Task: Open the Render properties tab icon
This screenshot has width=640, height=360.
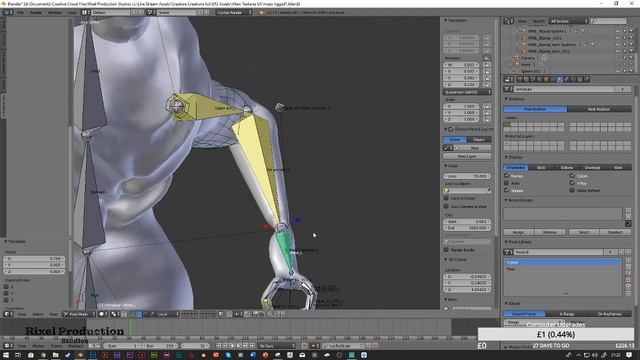Action: [x=520, y=80]
